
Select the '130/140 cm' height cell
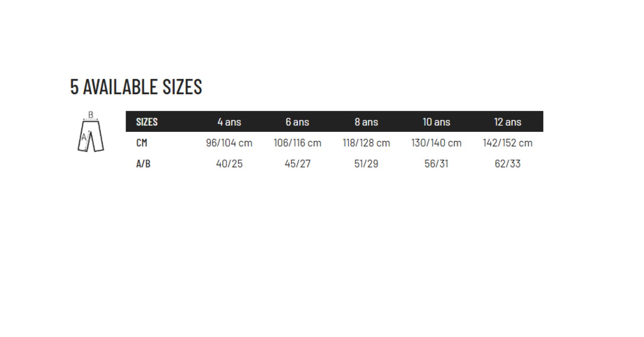(436, 143)
